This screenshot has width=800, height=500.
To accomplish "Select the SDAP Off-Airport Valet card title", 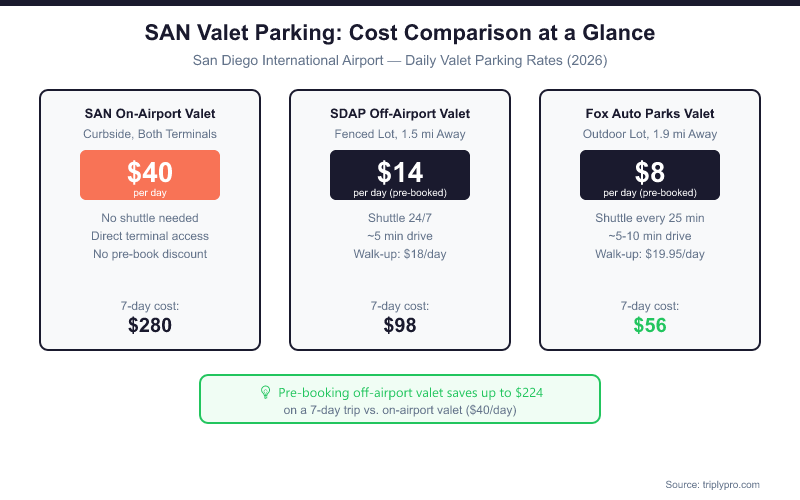I will [x=400, y=114].
